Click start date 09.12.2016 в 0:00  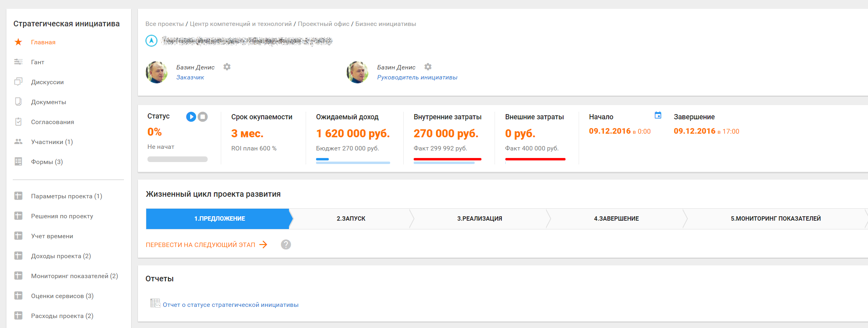pos(620,131)
